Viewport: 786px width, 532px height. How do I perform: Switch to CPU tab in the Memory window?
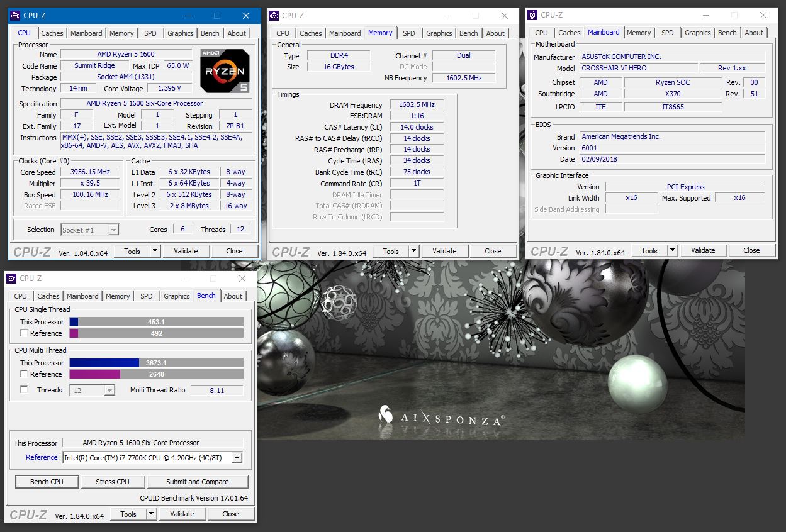point(283,33)
